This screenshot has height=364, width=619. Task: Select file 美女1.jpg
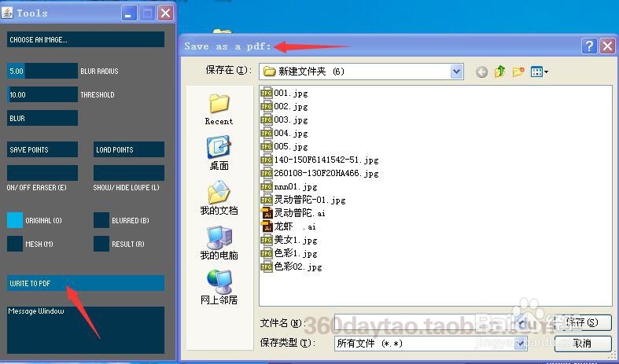coord(289,240)
